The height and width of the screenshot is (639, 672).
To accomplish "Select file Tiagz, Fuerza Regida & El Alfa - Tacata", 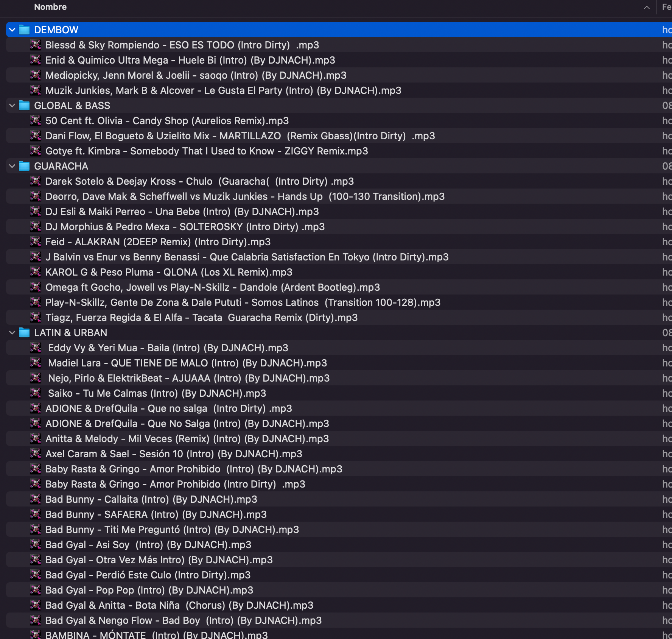I will (201, 318).
